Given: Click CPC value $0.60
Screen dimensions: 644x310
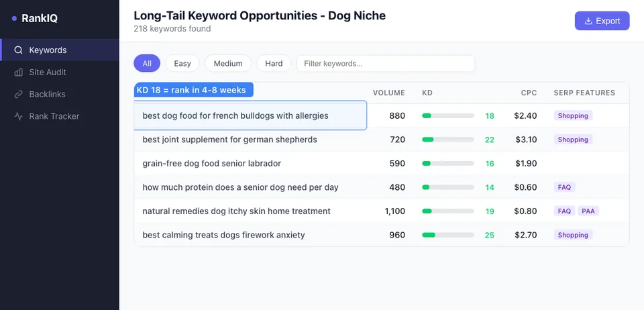Looking at the screenshot, I should [x=525, y=187].
